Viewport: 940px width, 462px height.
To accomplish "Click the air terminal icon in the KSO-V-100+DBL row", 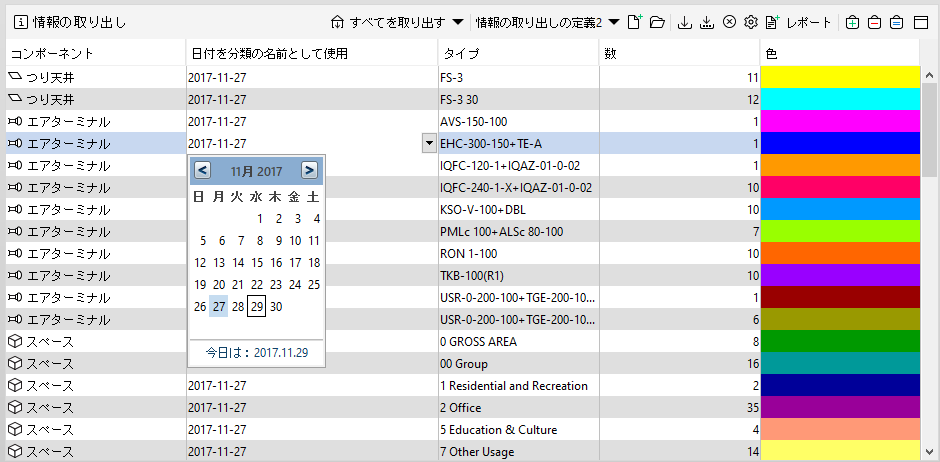I will point(14,210).
